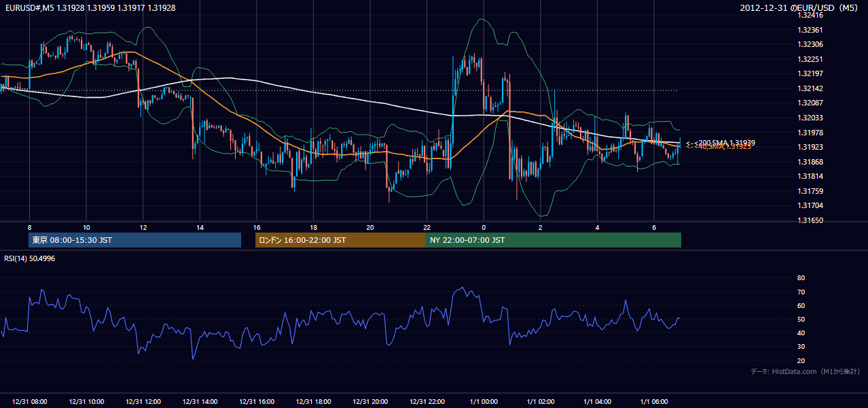
Task: Click the 1/1 00:00 bottom time label
Action: click(x=484, y=402)
